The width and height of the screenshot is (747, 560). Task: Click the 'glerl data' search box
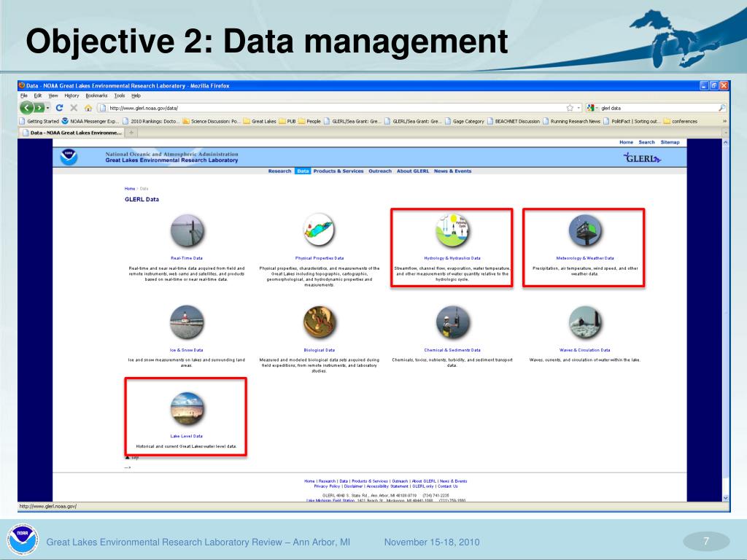[657, 108]
